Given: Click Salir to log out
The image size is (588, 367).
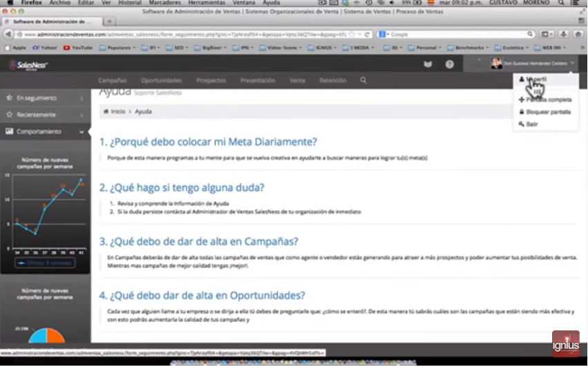Looking at the screenshot, I should coord(531,124).
